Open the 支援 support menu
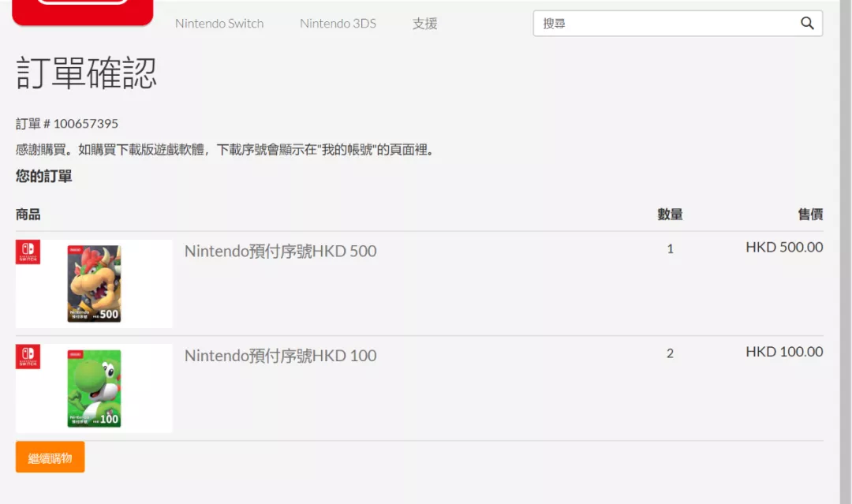This screenshot has width=852, height=504. click(424, 24)
